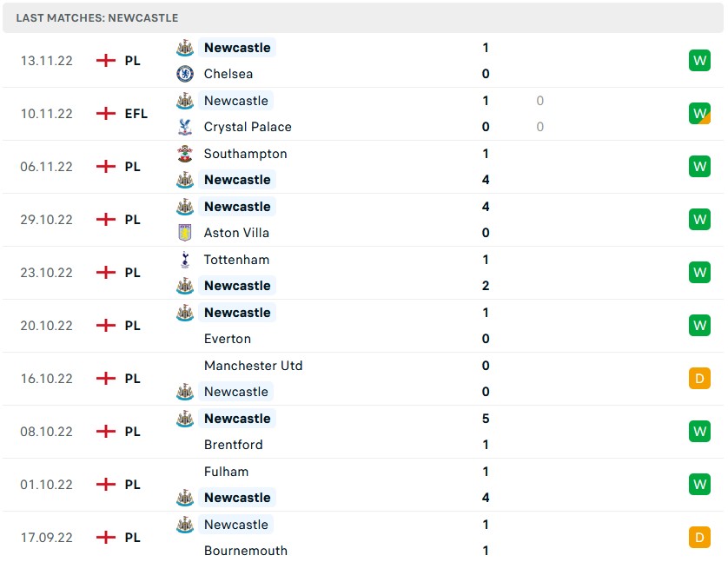Click the Newcastle crest in Brentford match
Screen dimensions: 728x562
pyautogui.click(x=184, y=419)
